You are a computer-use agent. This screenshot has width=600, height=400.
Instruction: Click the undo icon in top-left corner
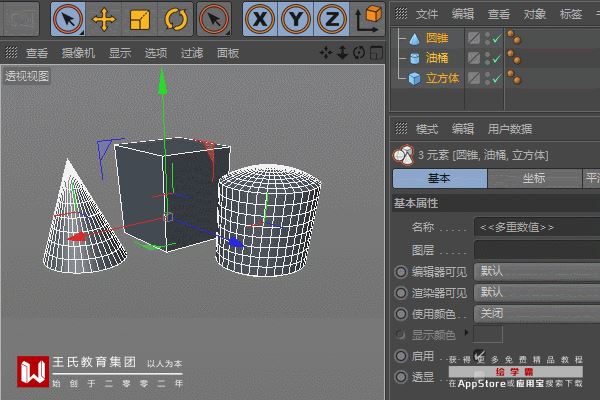pos(20,19)
